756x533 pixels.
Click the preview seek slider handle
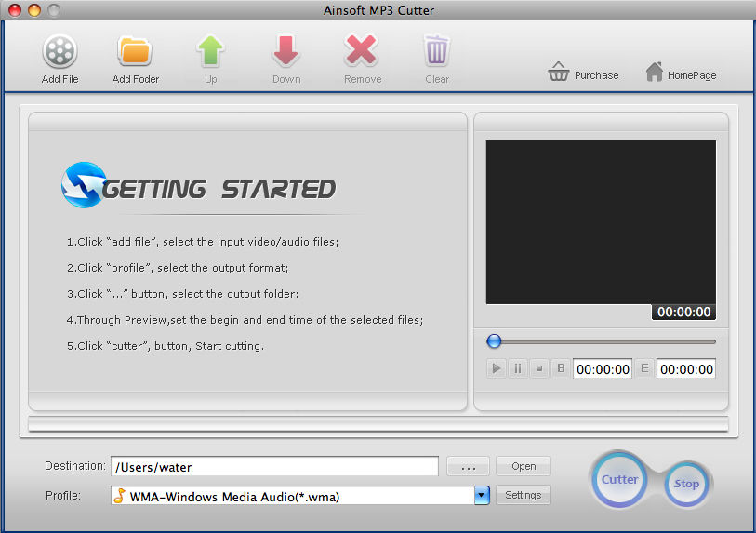tap(495, 341)
